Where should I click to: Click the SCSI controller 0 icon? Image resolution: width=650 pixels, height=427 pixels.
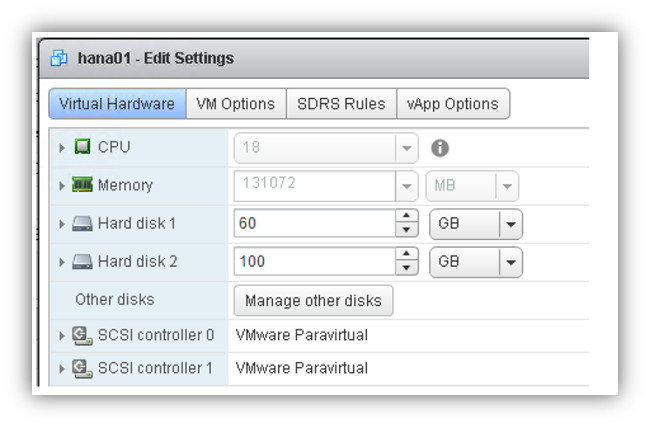tap(83, 335)
